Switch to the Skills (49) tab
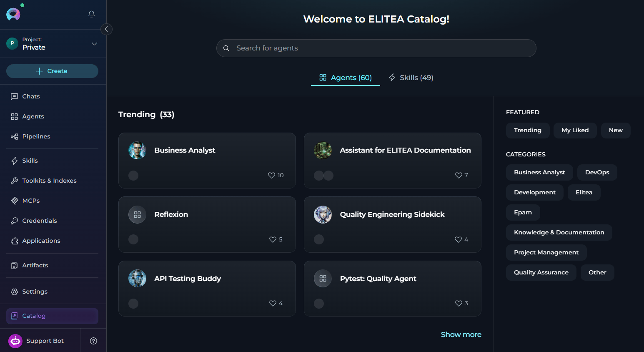 tap(411, 78)
